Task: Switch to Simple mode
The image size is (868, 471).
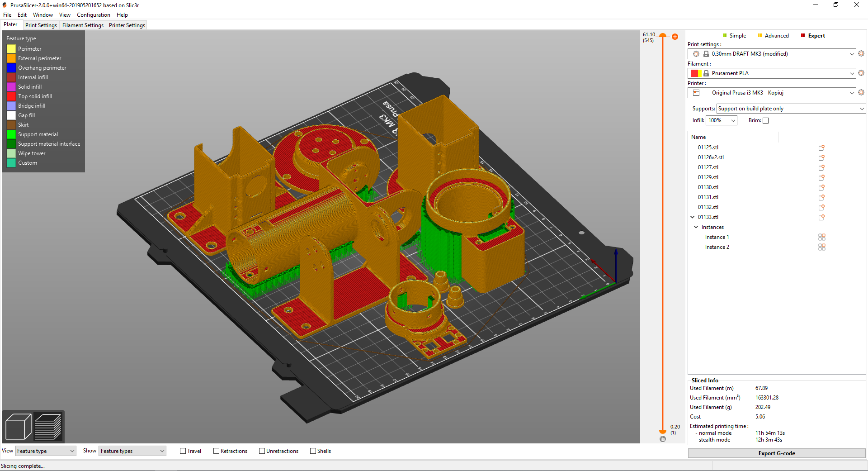Action: point(734,36)
